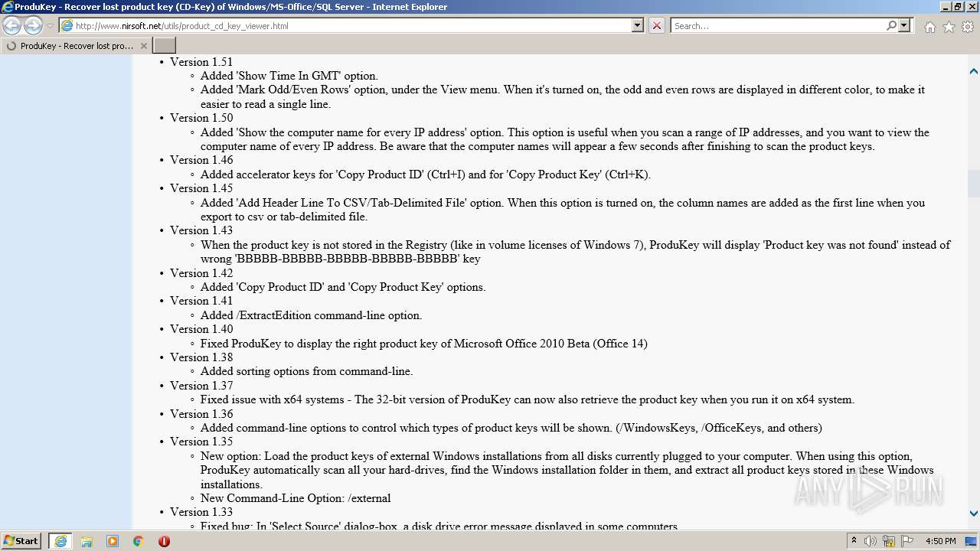Open the Action Center flag icon
The width and height of the screenshot is (980, 551).
pyautogui.click(x=906, y=541)
